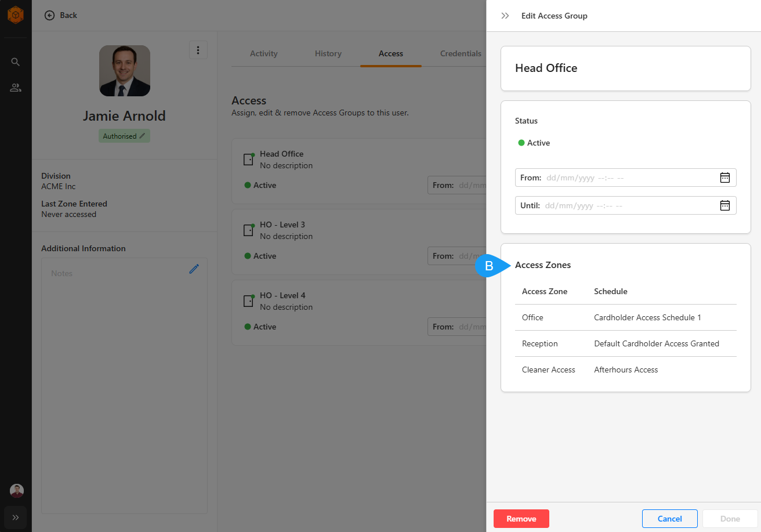
Task: Expand the left sidebar navigation
Action: (16, 517)
